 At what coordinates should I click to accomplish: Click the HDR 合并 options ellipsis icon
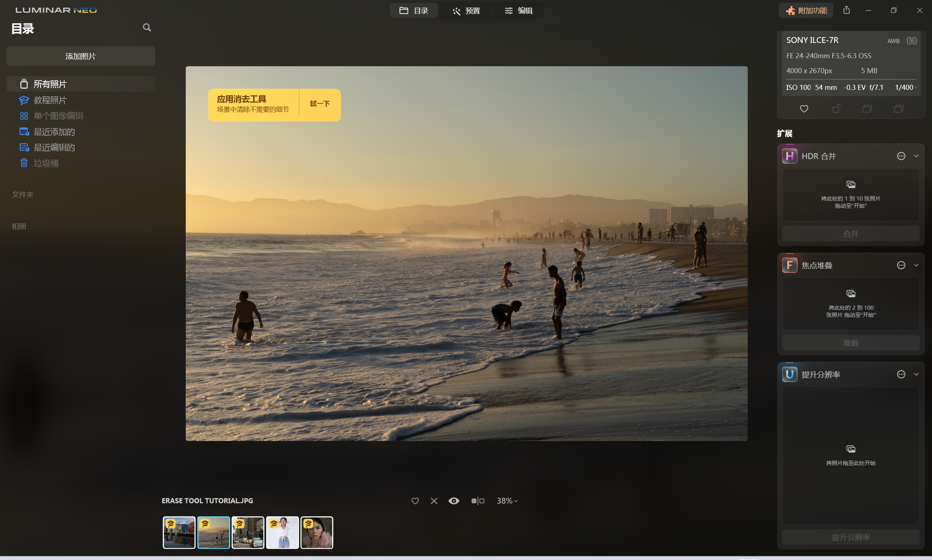click(x=901, y=156)
